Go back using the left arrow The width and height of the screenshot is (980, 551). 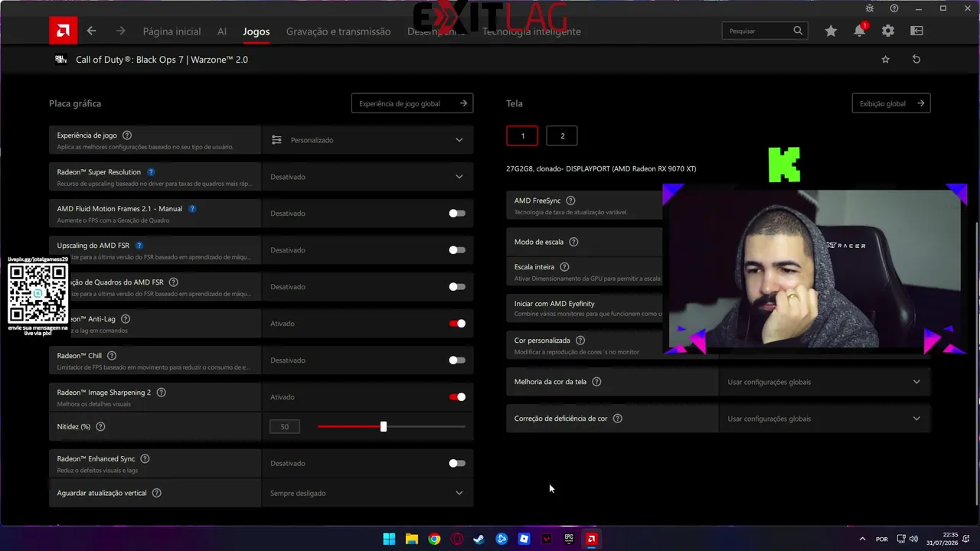click(92, 31)
